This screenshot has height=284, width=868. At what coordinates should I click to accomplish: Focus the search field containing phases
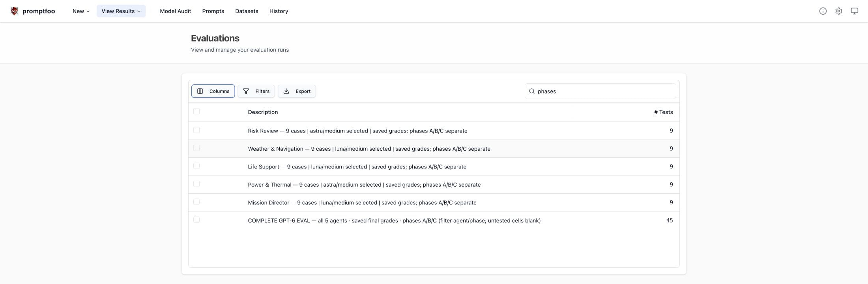point(600,91)
